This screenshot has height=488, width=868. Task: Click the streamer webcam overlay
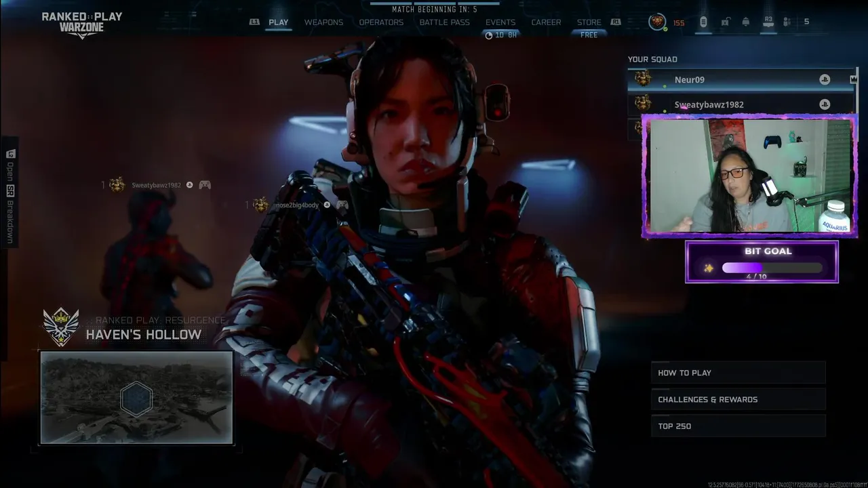coord(749,176)
